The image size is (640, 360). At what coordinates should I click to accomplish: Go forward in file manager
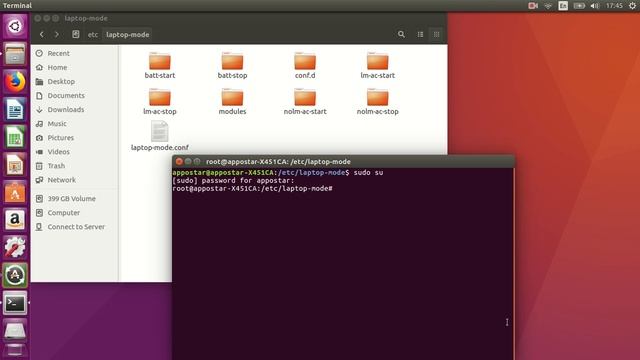point(57,35)
